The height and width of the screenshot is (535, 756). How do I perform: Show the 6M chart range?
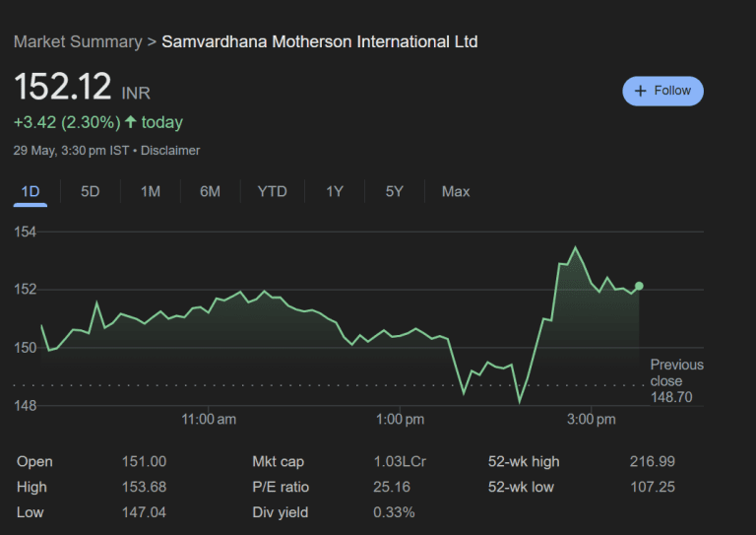tap(211, 191)
